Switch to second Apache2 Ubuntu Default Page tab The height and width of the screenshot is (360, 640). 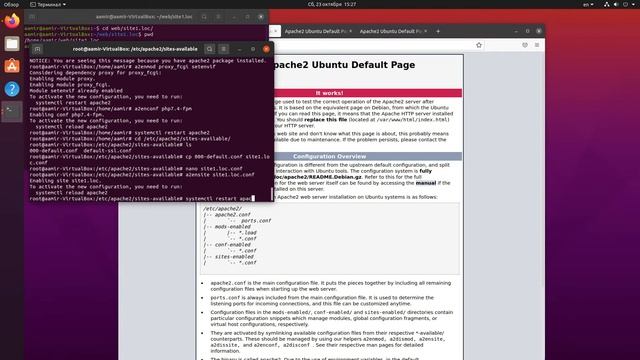point(316,31)
